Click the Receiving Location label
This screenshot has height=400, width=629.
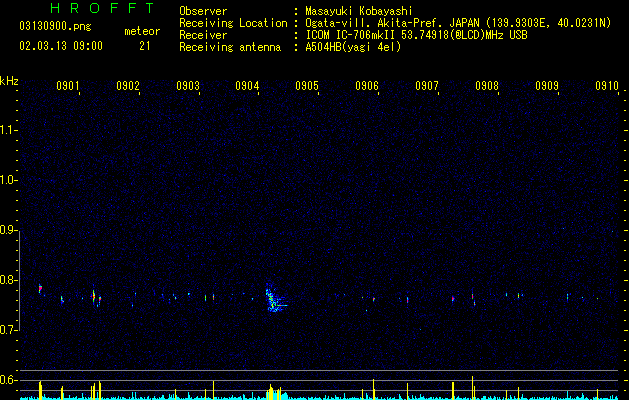(233, 23)
